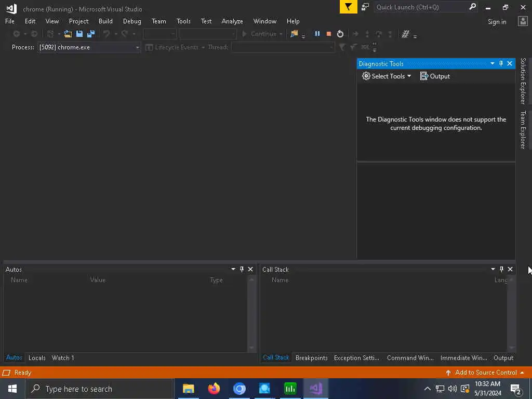Open Solution Explorer side tab
This screenshot has height=399, width=532.
[523, 81]
